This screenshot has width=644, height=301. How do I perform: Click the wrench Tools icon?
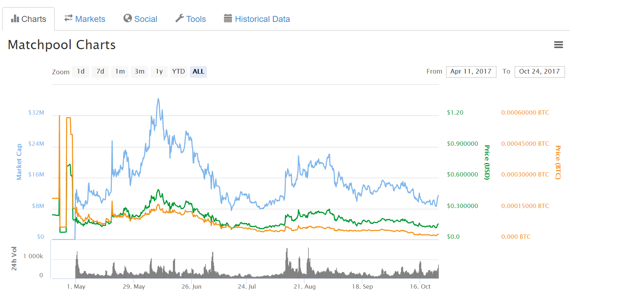click(180, 18)
